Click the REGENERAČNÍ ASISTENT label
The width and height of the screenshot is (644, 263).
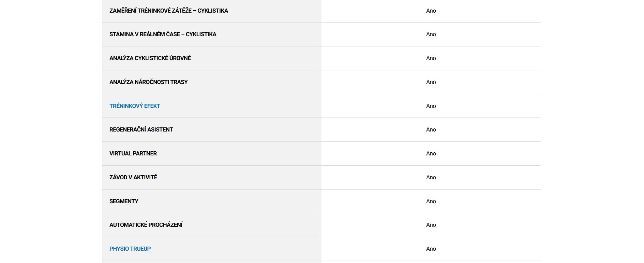click(x=141, y=129)
